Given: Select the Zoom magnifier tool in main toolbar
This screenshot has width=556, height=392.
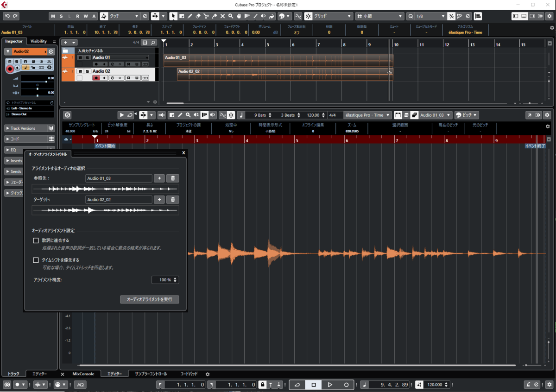Looking at the screenshot, I should tap(231, 16).
